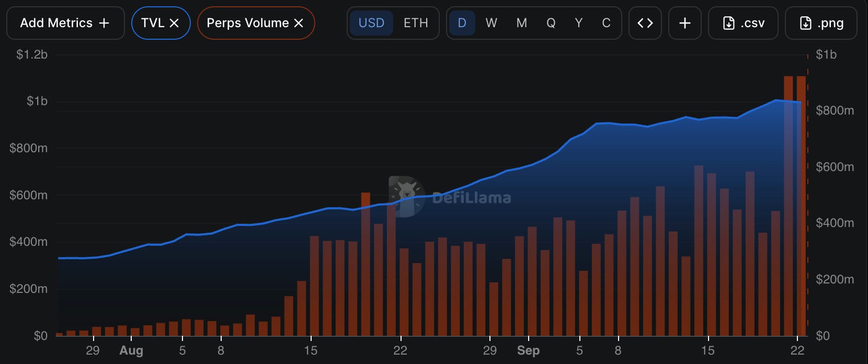The width and height of the screenshot is (868, 364).
Task: Select quarterly Q interval
Action: (x=551, y=23)
